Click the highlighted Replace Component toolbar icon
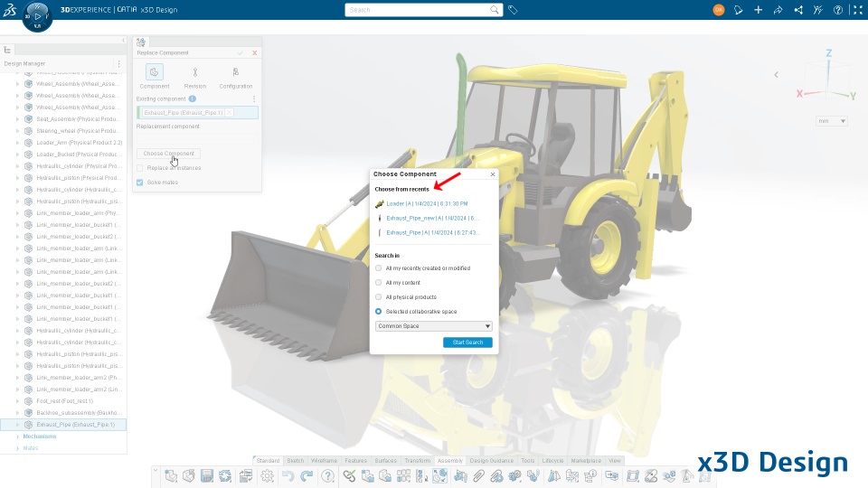Viewport: 868px width, 488px height. [x=440, y=476]
